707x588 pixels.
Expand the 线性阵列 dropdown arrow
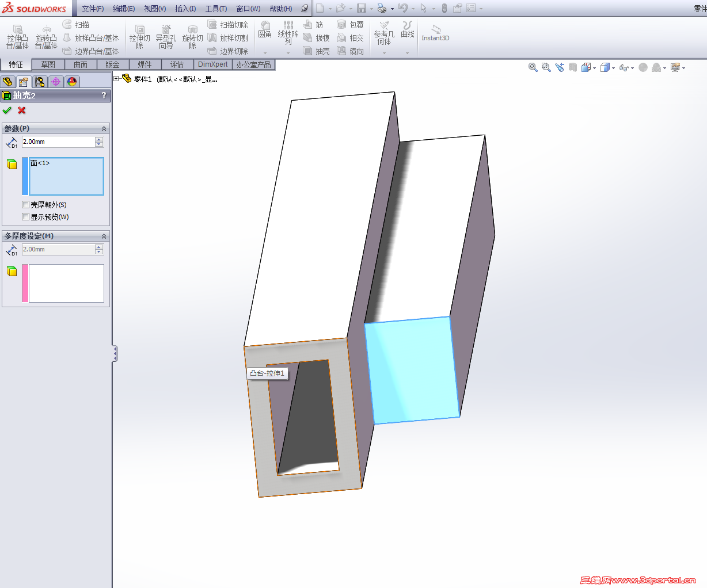pyautogui.click(x=288, y=53)
